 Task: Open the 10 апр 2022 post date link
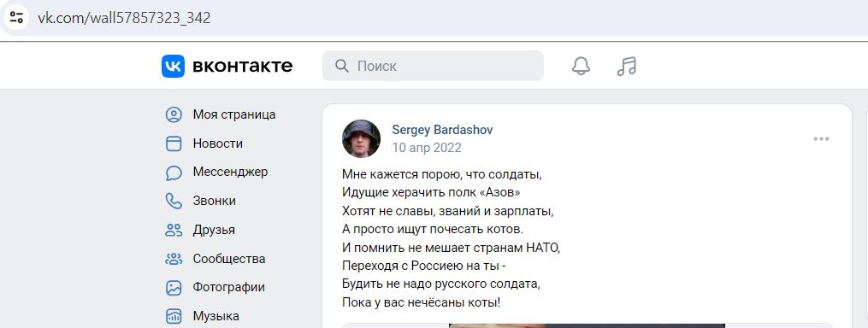click(426, 148)
